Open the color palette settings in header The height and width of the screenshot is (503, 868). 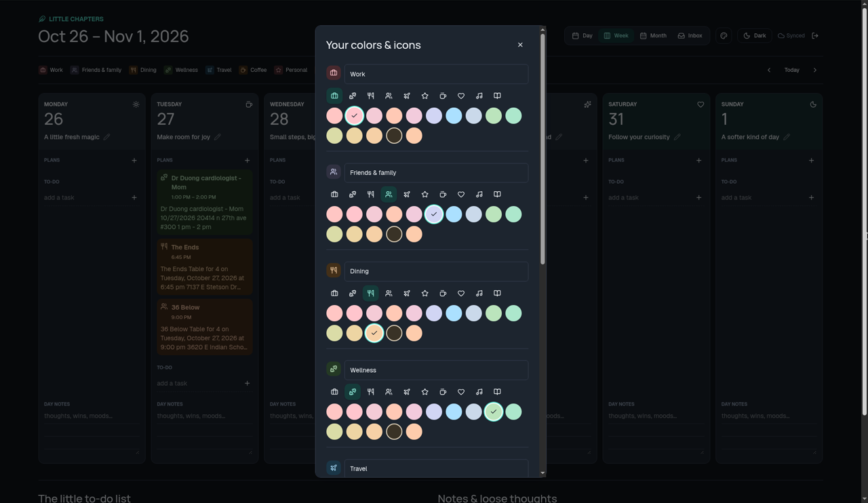(724, 36)
